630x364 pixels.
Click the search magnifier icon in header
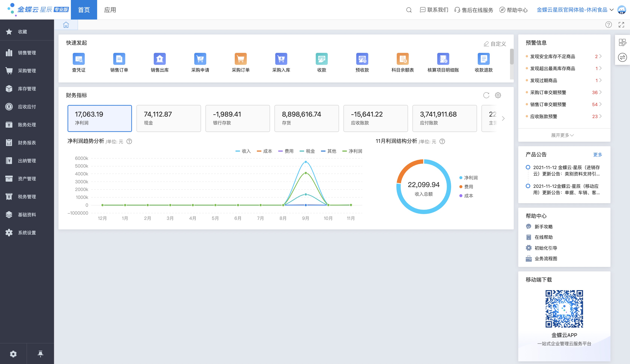click(409, 10)
